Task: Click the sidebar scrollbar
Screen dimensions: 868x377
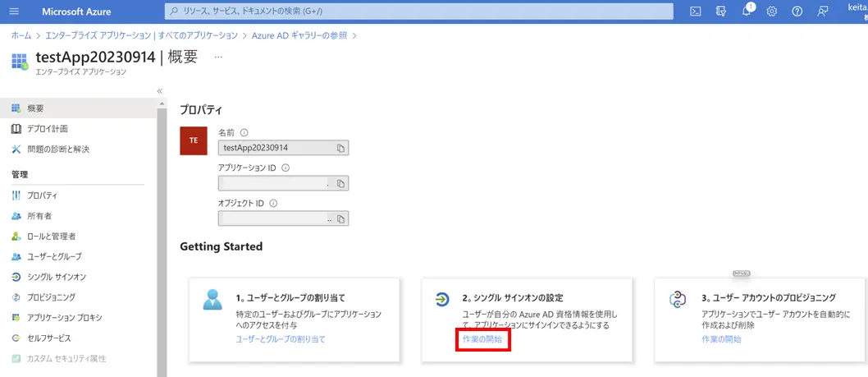Action: click(x=162, y=241)
